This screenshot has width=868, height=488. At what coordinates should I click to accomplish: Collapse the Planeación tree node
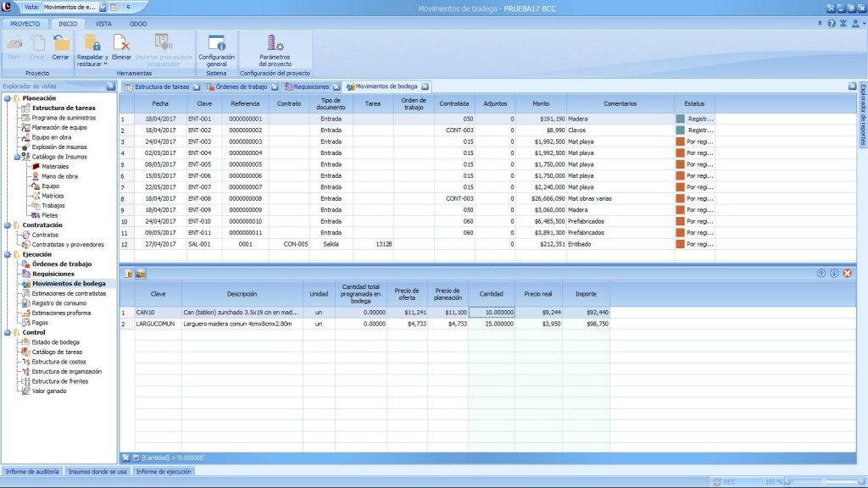coord(7,98)
